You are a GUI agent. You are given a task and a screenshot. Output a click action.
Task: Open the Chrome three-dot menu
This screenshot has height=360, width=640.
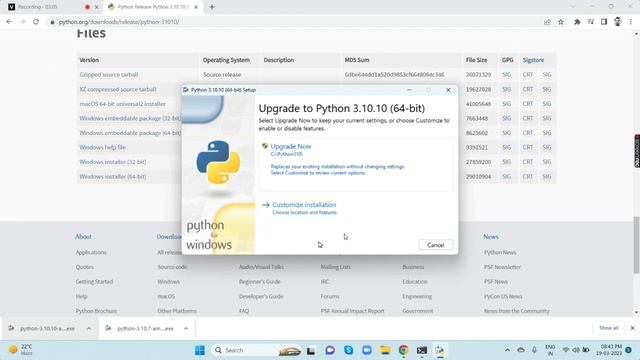[631, 22]
